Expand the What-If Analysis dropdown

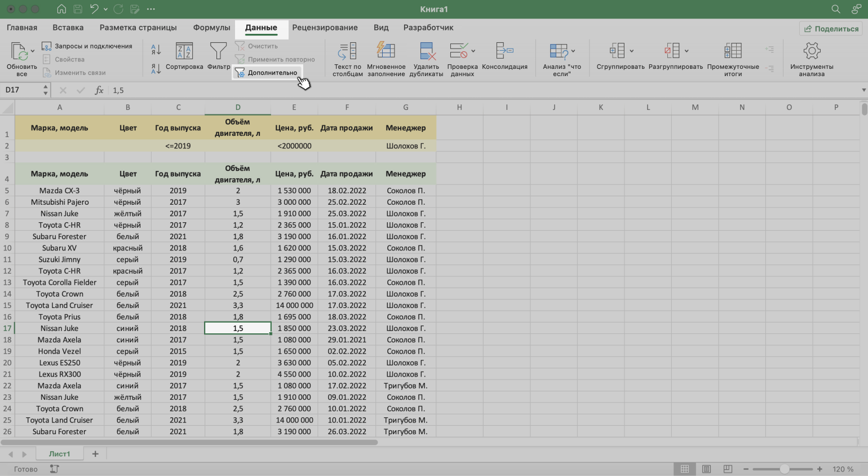coord(573,51)
